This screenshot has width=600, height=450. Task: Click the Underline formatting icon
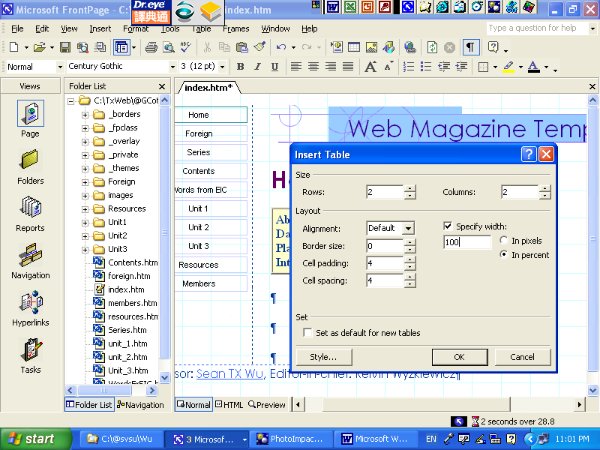272,67
